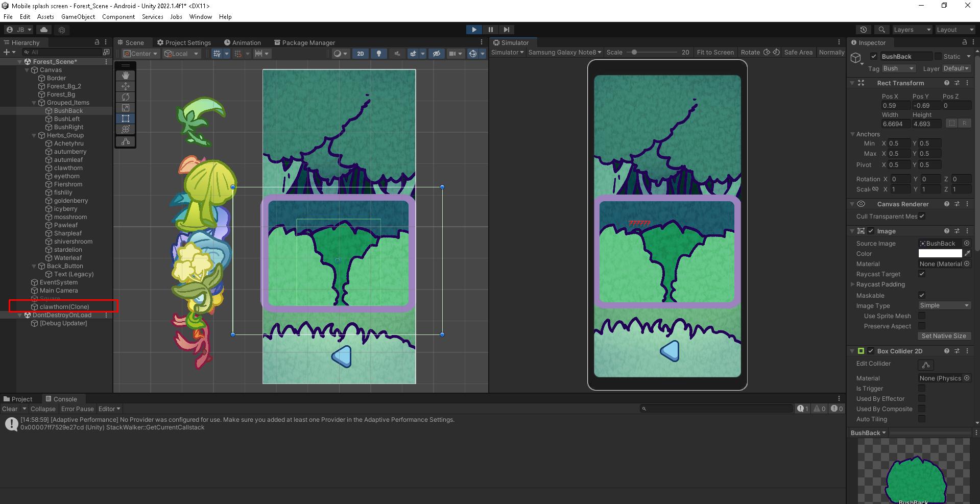Open the GameObject menu

pos(78,16)
